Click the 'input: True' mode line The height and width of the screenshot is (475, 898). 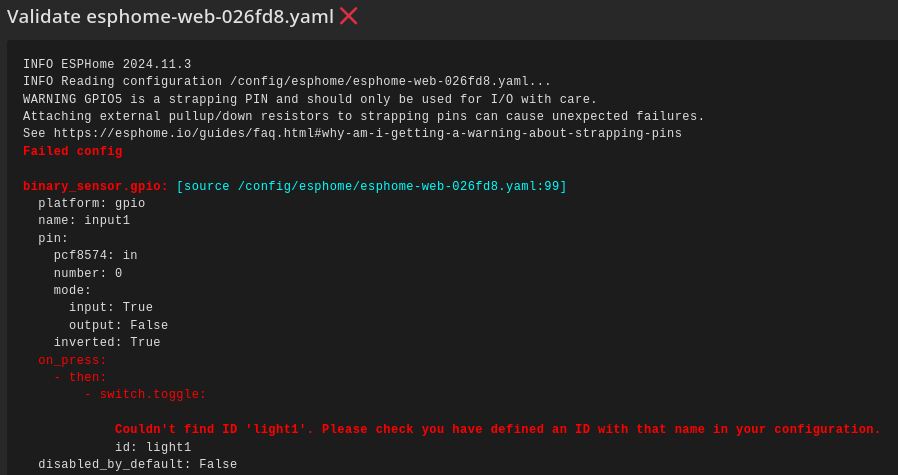tap(111, 308)
